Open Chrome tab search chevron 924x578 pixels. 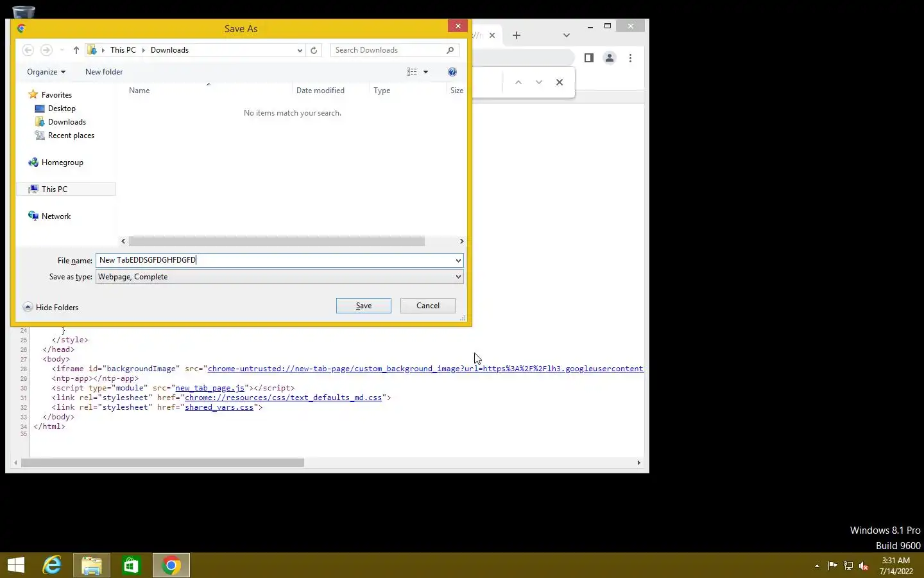click(x=566, y=35)
